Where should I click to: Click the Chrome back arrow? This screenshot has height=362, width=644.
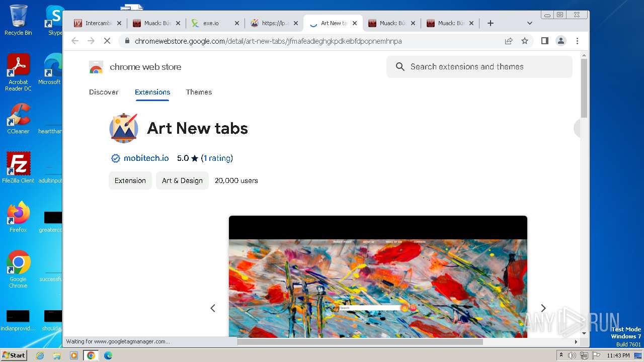[x=75, y=41]
